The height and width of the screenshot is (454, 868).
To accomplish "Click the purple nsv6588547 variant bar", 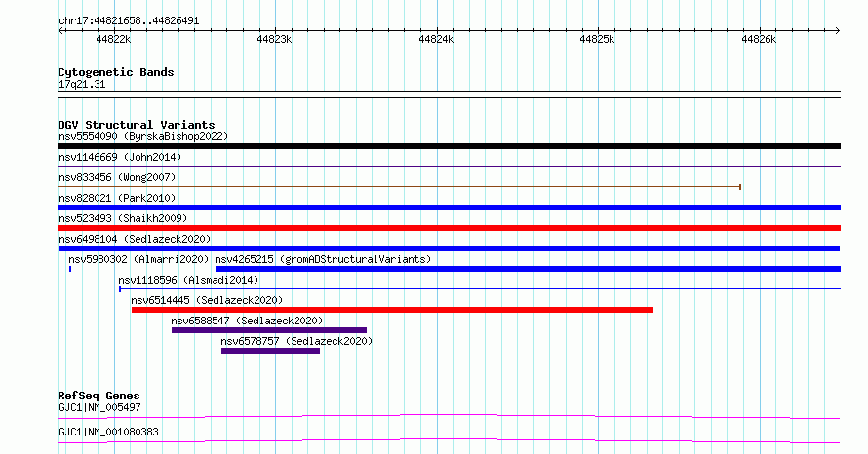I will pyautogui.click(x=269, y=330).
